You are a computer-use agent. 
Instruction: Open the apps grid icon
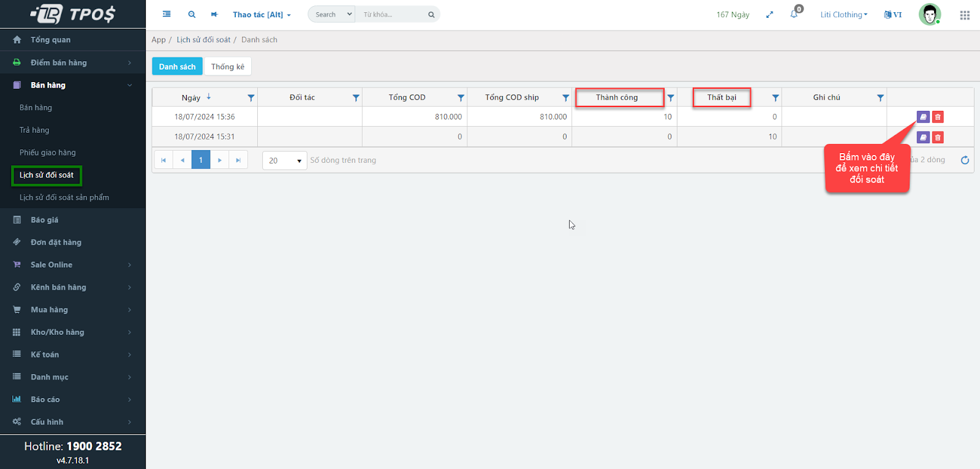(x=965, y=15)
